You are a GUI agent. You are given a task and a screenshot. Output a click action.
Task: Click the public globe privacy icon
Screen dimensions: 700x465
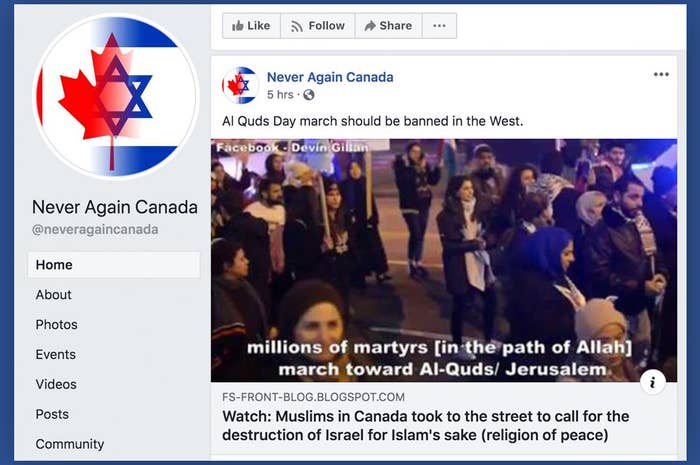[308, 95]
